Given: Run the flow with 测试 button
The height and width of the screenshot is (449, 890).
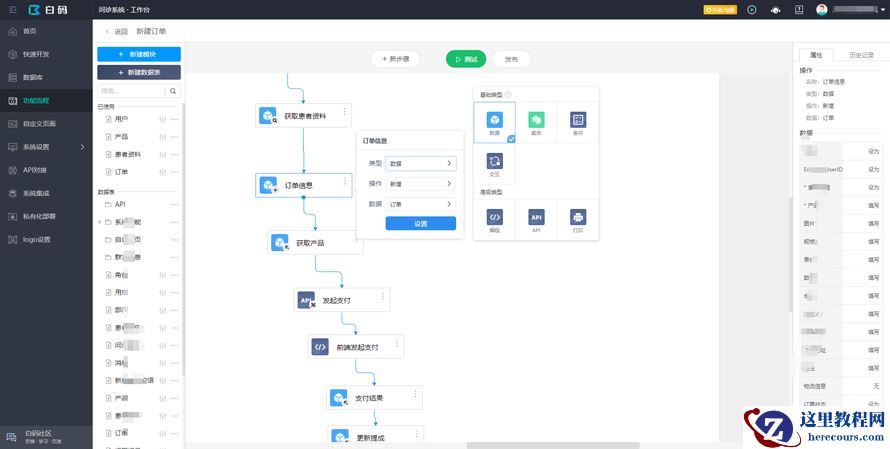Looking at the screenshot, I should pyautogui.click(x=466, y=59).
